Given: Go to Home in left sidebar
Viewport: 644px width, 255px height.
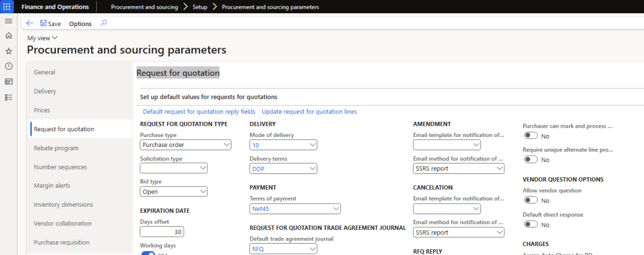Looking at the screenshot, I should point(8,36).
